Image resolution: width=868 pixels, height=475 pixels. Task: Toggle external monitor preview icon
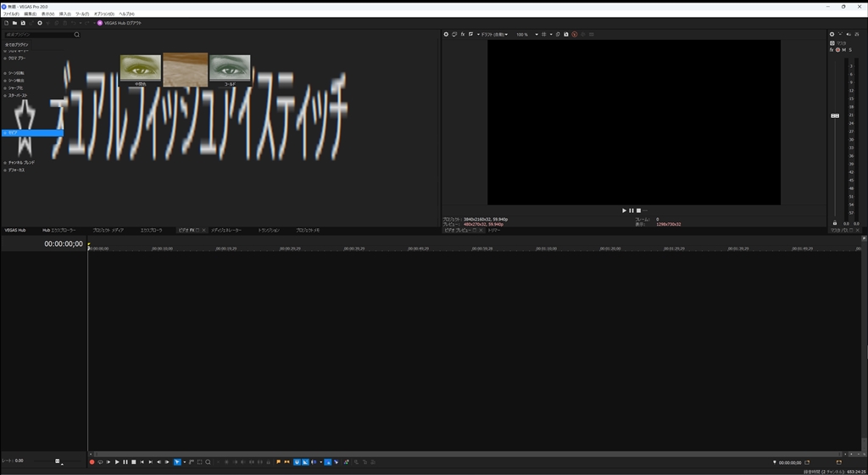point(454,34)
